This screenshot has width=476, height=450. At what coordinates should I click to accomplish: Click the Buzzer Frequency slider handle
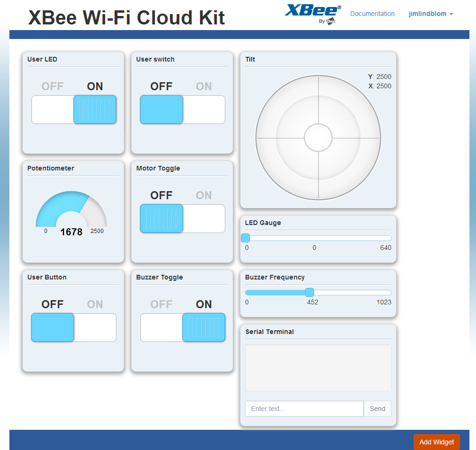[309, 292]
